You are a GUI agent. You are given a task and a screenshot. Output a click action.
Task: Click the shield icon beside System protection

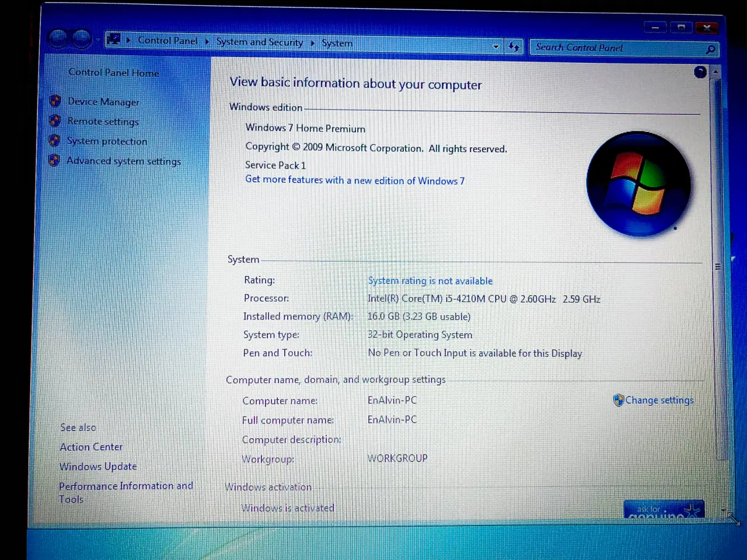coord(54,140)
